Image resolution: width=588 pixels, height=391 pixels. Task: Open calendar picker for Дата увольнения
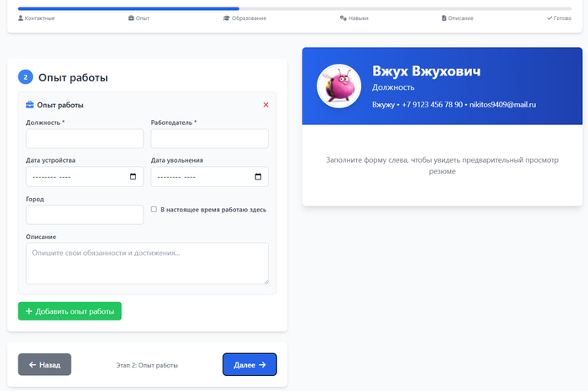[257, 177]
